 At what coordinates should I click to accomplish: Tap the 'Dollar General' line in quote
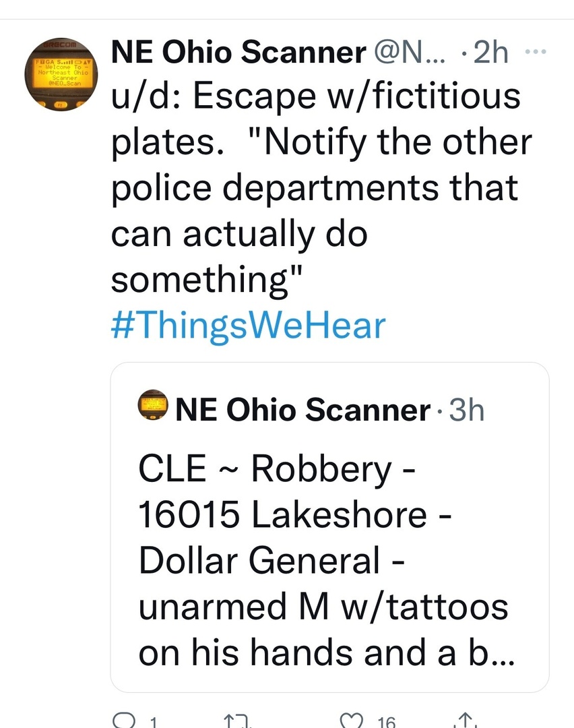(272, 560)
